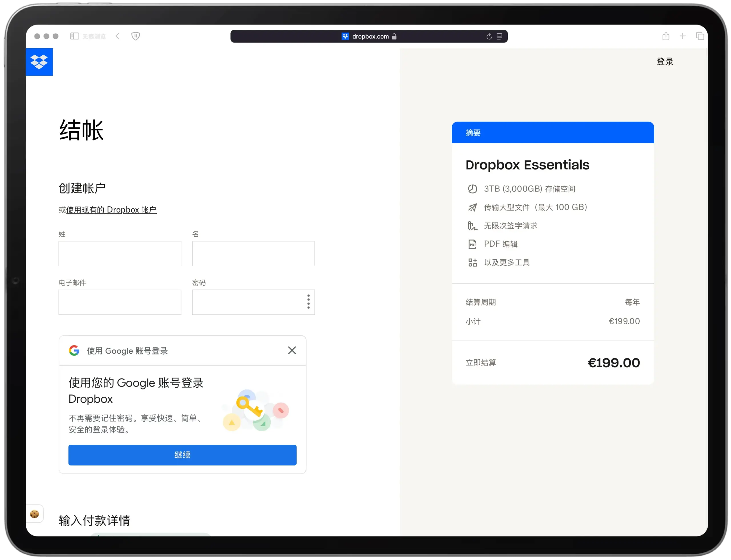Focus the 电子邮件 email field
Viewport: 731px width, 560px height.
pos(120,302)
